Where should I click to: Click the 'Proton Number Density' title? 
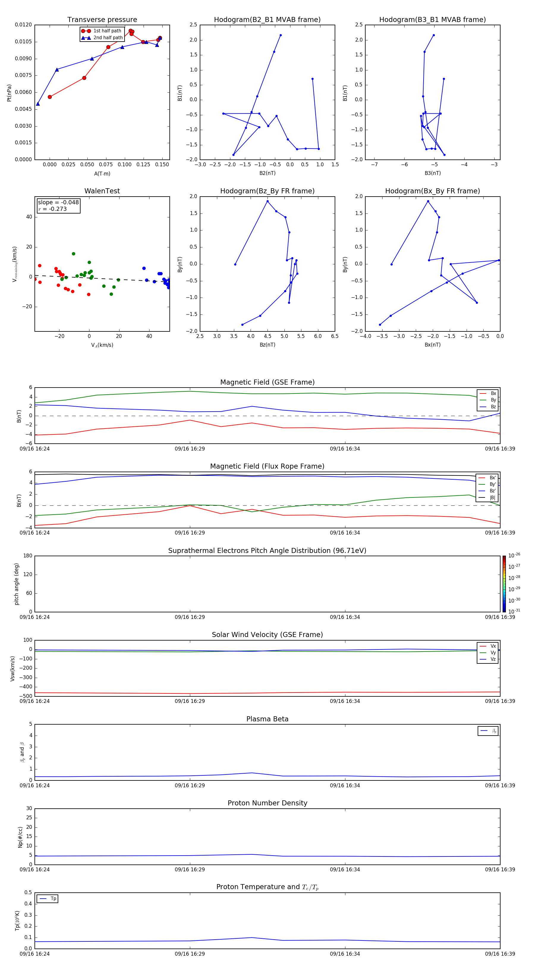click(x=267, y=803)
